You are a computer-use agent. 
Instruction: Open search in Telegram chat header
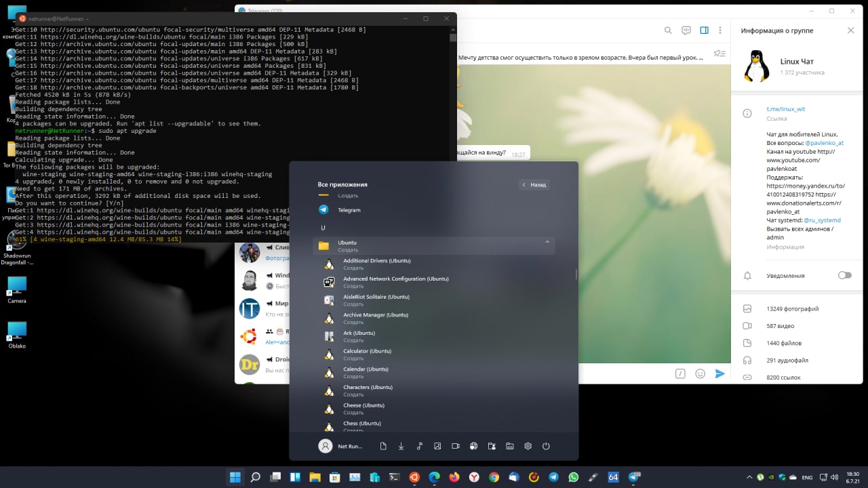[668, 30]
